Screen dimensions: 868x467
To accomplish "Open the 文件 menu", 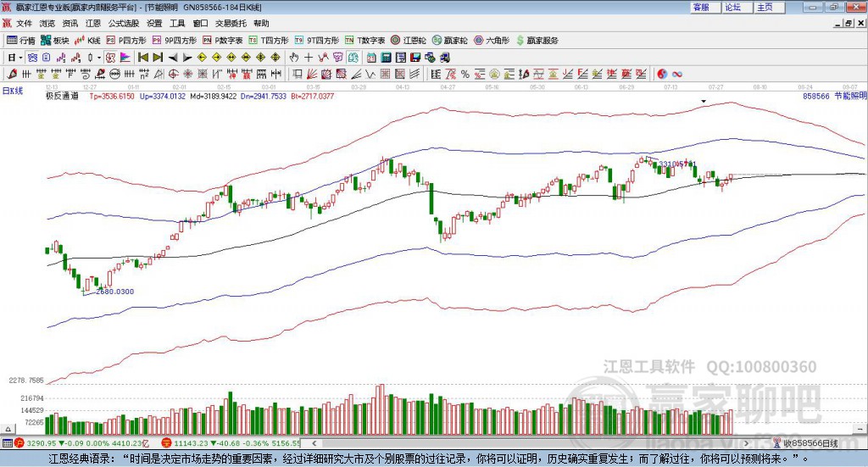I will (x=24, y=23).
